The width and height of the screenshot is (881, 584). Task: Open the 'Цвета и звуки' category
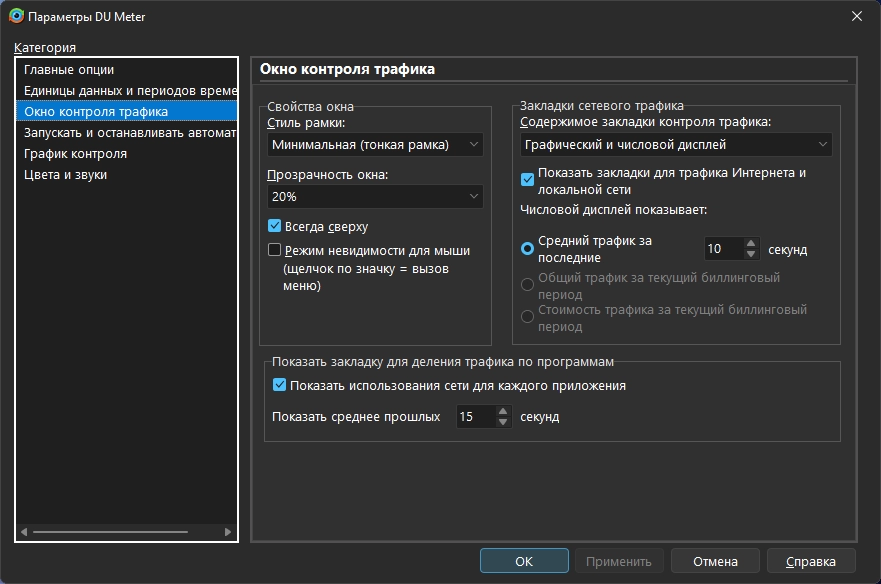66,175
